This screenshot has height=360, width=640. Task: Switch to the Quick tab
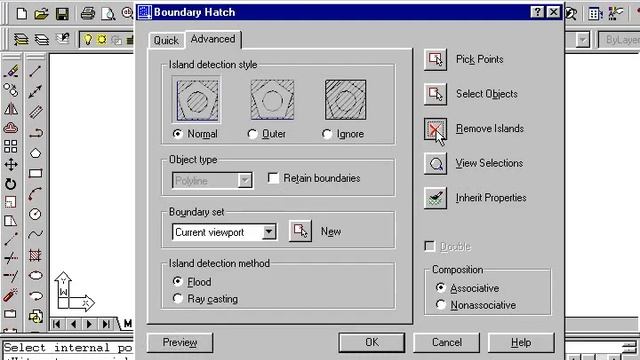(x=166, y=40)
